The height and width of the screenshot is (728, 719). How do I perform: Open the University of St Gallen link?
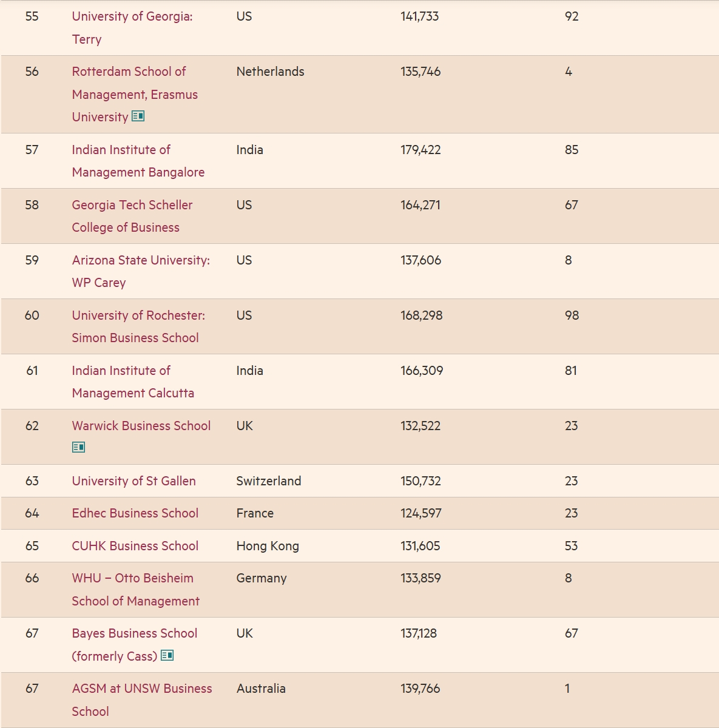pyautogui.click(x=134, y=481)
